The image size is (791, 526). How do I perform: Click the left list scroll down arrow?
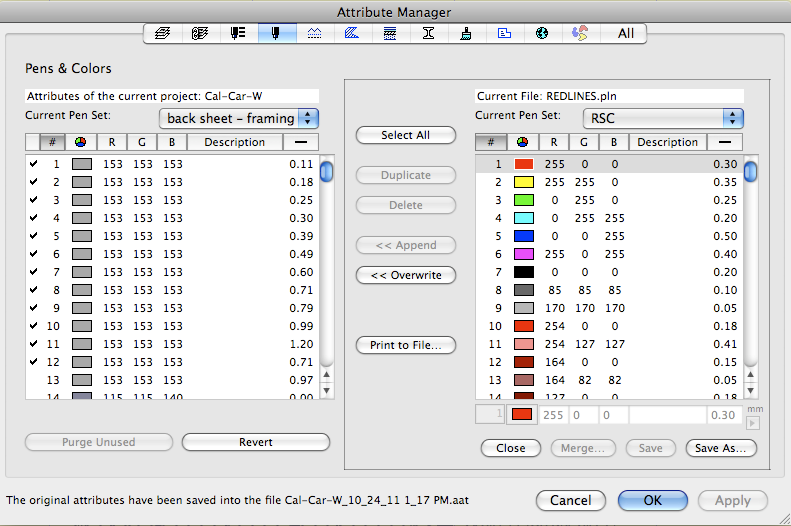pos(326,390)
